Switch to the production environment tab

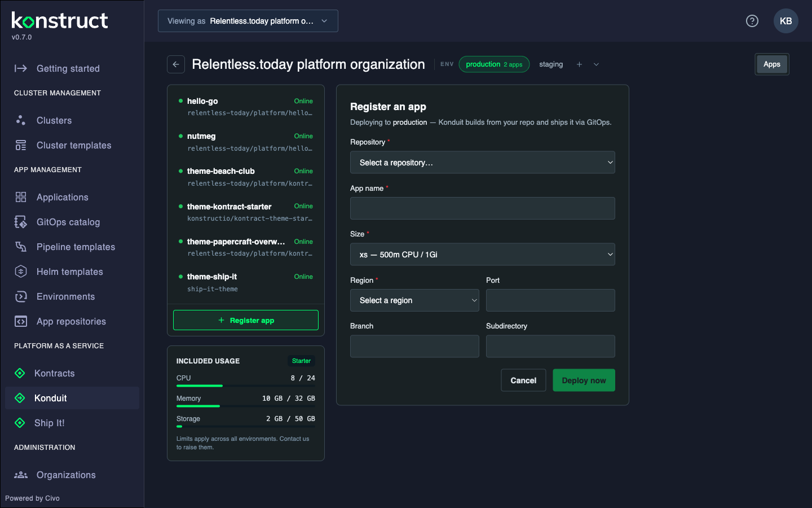click(x=494, y=64)
